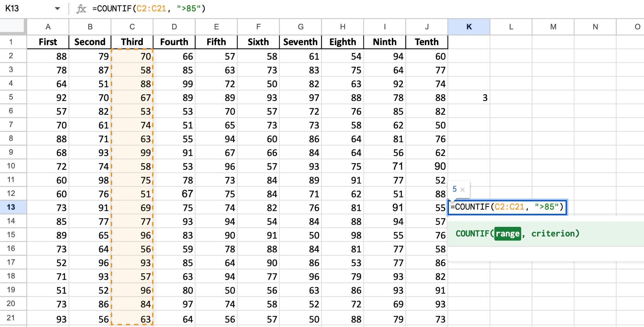Image resolution: width=644 pixels, height=327 pixels.
Task: Click the 'Fifth' header cell
Action: click(216, 42)
